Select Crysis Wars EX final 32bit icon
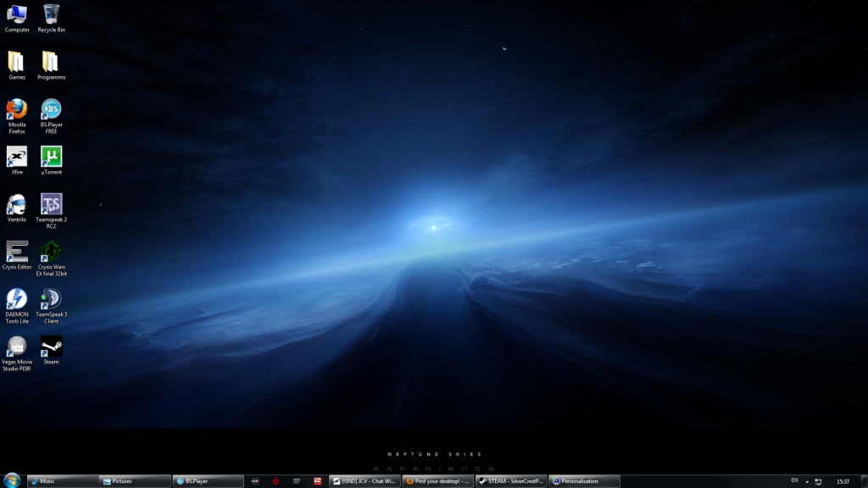868x488 pixels. pyautogui.click(x=51, y=252)
